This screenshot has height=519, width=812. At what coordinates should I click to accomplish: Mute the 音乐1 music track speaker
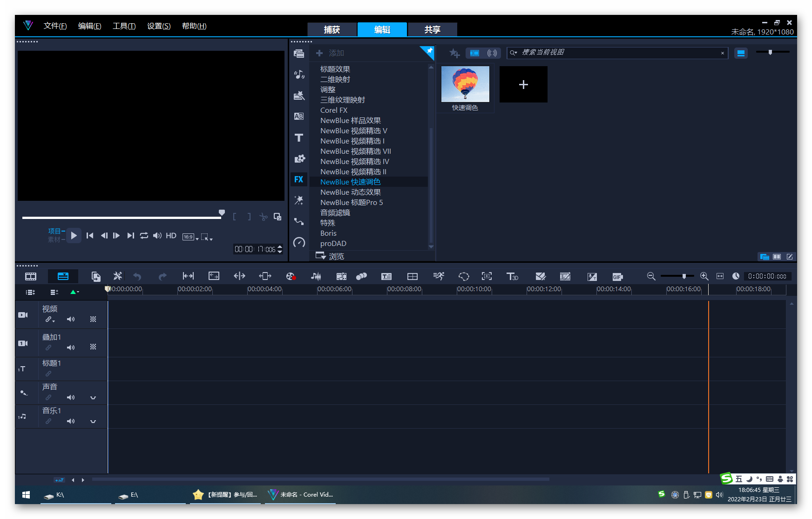click(x=71, y=421)
